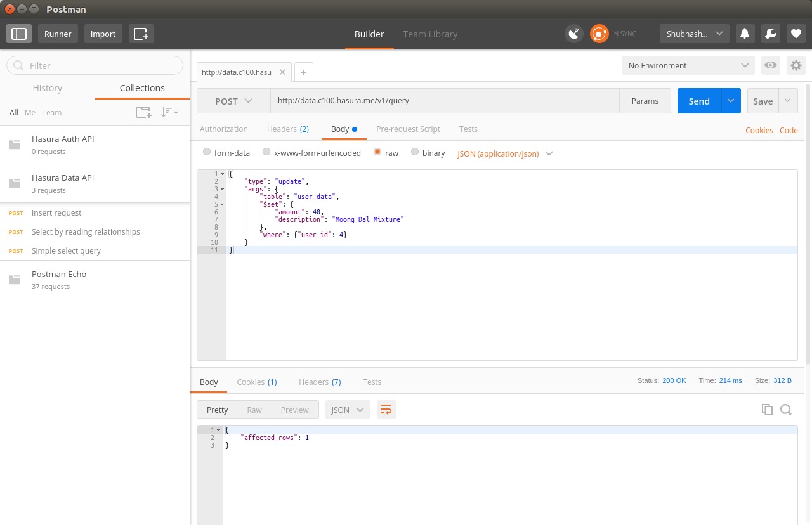Select the x-www-form-urlencoded radio button
This screenshot has height=525, width=812.
266,152
